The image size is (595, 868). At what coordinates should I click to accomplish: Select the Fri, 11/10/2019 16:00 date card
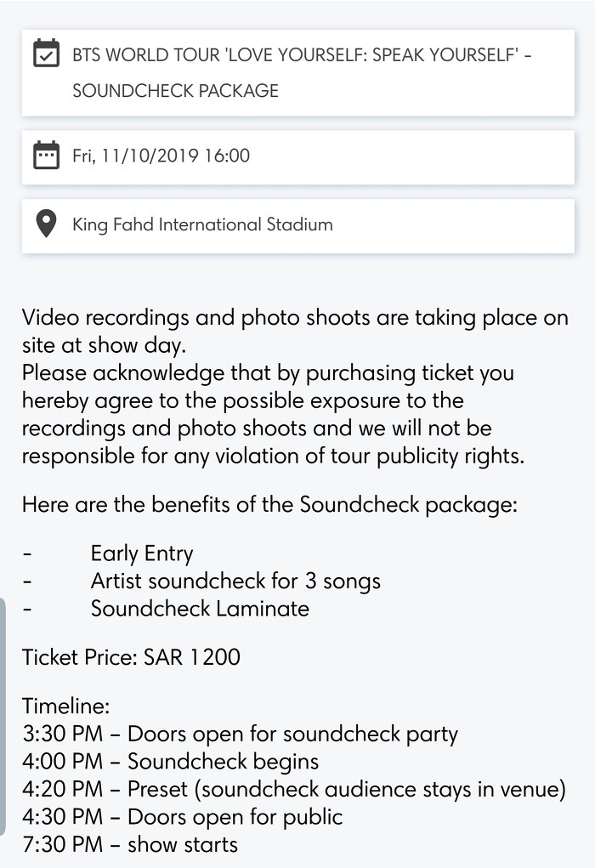298,158
